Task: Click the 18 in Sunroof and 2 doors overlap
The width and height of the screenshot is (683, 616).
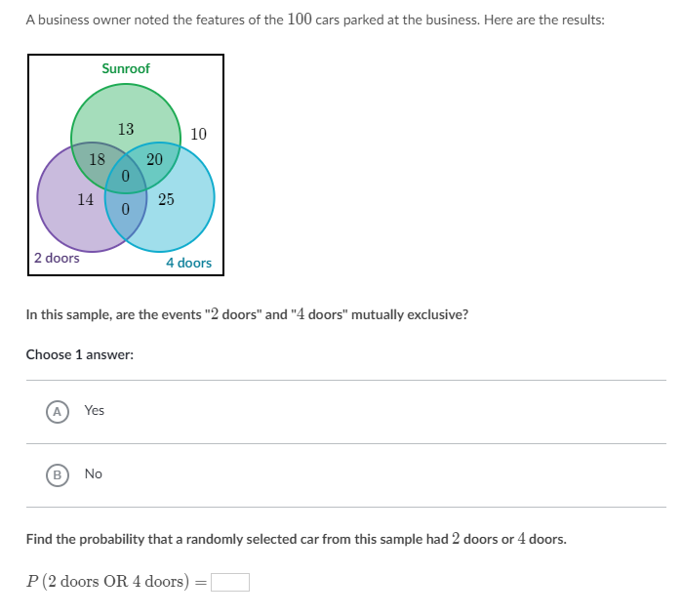Action: click(x=97, y=160)
